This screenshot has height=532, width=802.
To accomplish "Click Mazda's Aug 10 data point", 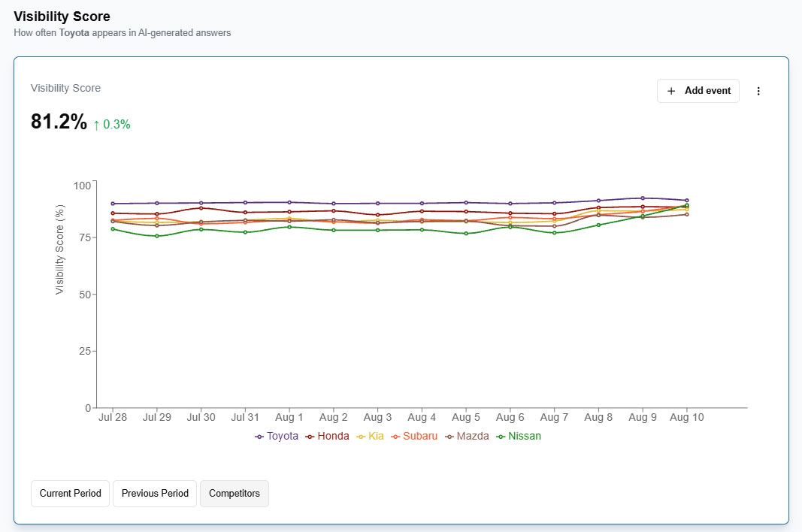I will [x=687, y=214].
